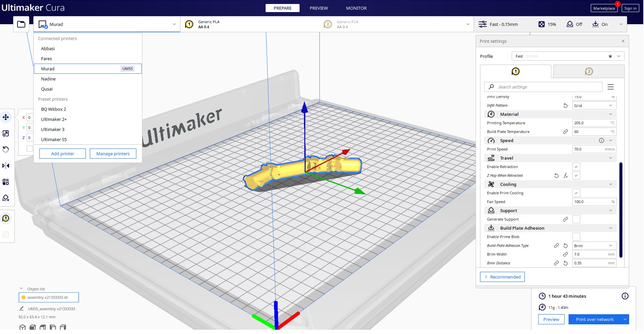Click print settings vertical scrollbar
Viewport: 644px width, 334px height.
(x=621, y=210)
